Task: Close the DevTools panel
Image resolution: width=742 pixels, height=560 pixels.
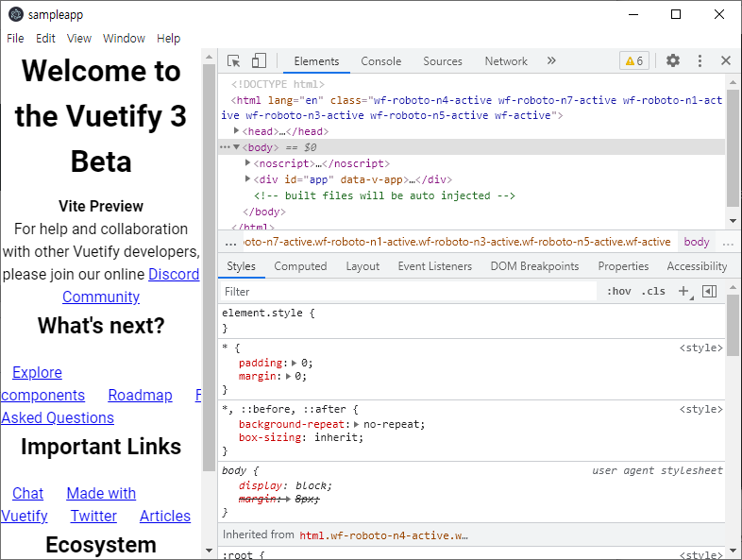Action: [x=726, y=60]
